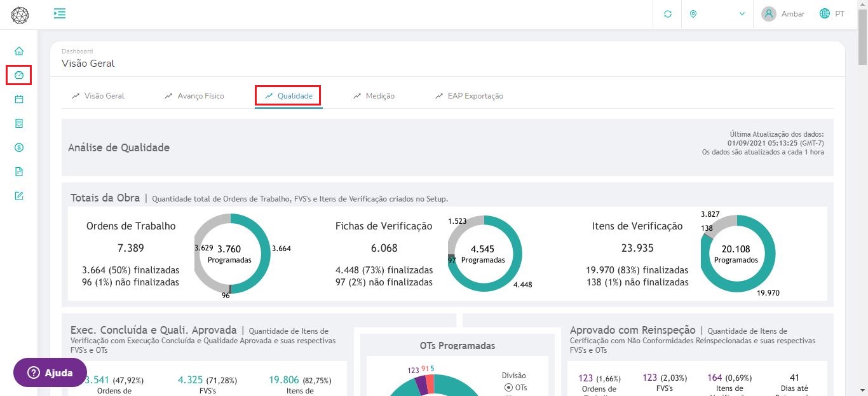The width and height of the screenshot is (868, 396).
Task: Click the "20.108 Programados" donut center label
Action: 736,254
